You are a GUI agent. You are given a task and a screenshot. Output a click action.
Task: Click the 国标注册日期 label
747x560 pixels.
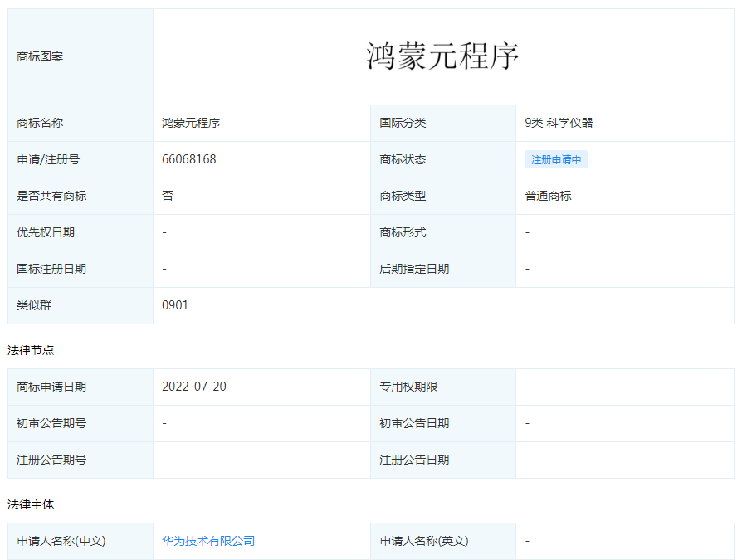coord(51,269)
